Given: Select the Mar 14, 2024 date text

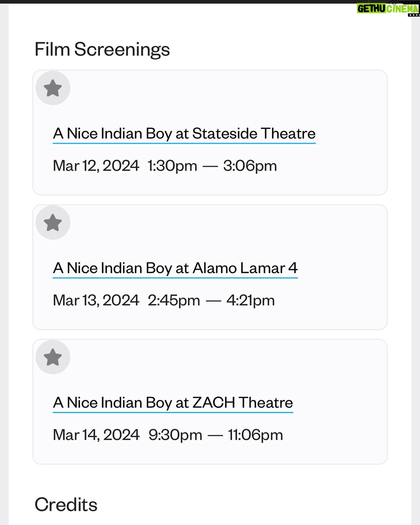Looking at the screenshot, I should click(96, 435).
